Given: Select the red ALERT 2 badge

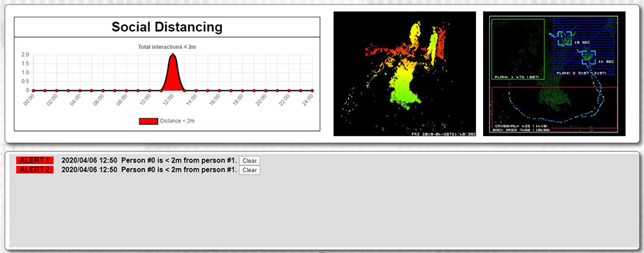Looking at the screenshot, I should [35, 170].
